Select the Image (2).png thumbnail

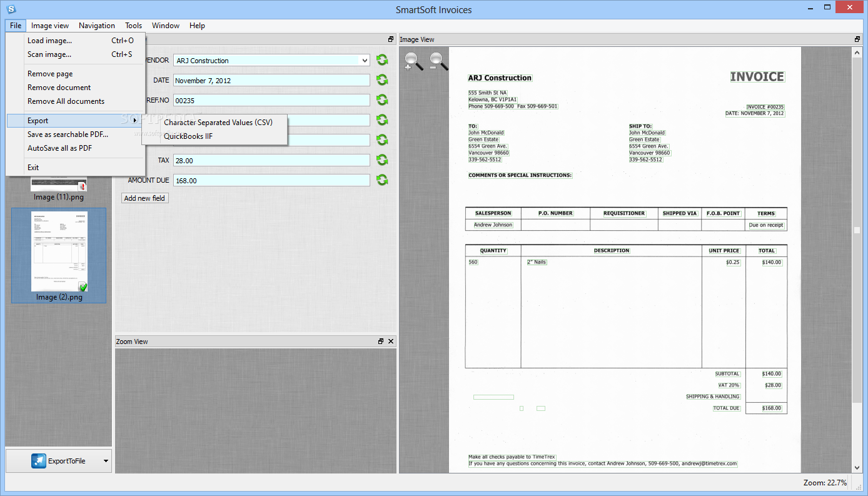(x=59, y=256)
